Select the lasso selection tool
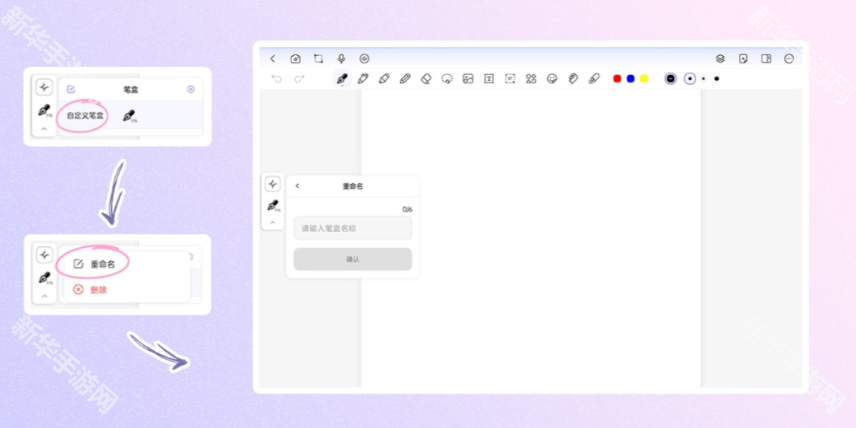The image size is (856, 428). (x=447, y=79)
